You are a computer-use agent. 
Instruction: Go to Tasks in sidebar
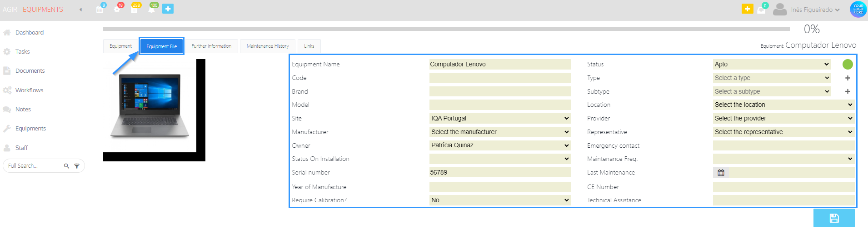point(22,52)
